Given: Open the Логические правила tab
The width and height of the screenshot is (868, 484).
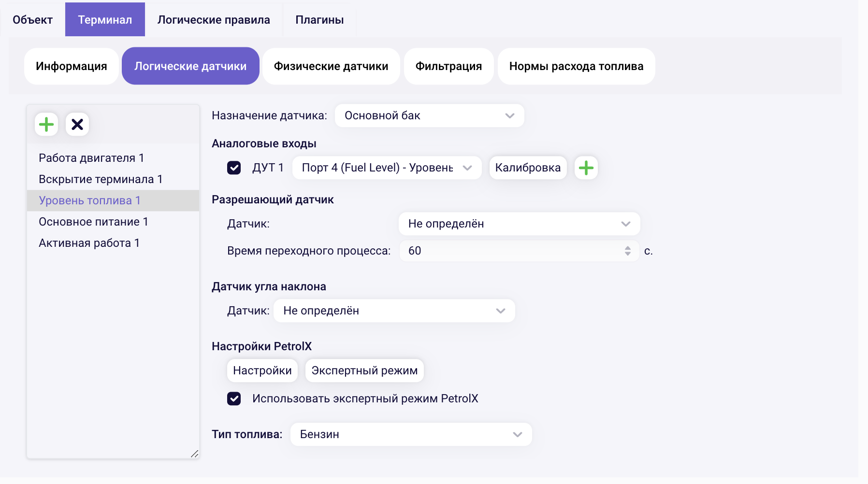Looking at the screenshot, I should click(x=214, y=20).
